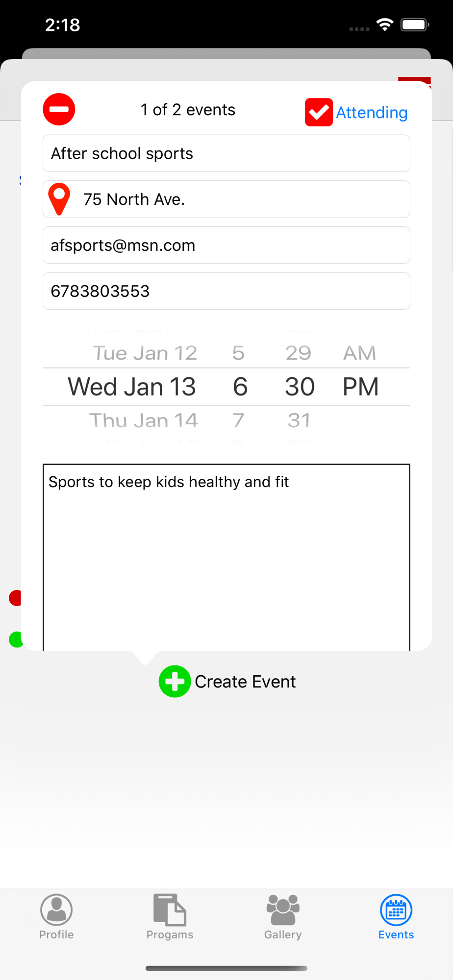Toggle the Attending checkbox
Image resolution: width=453 pixels, height=980 pixels.
point(319,112)
